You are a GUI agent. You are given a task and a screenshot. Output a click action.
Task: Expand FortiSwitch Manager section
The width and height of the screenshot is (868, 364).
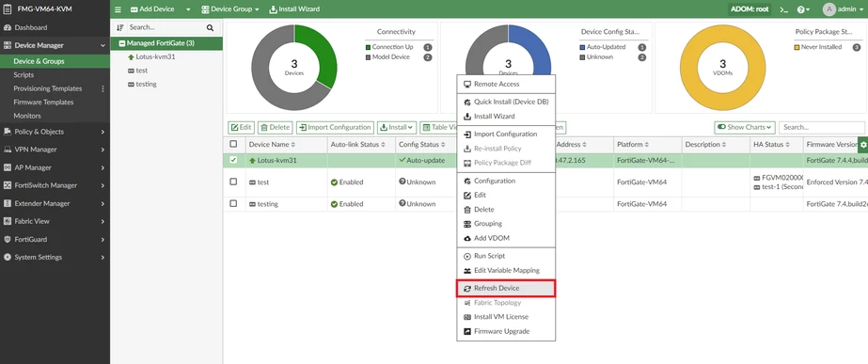[x=55, y=185]
